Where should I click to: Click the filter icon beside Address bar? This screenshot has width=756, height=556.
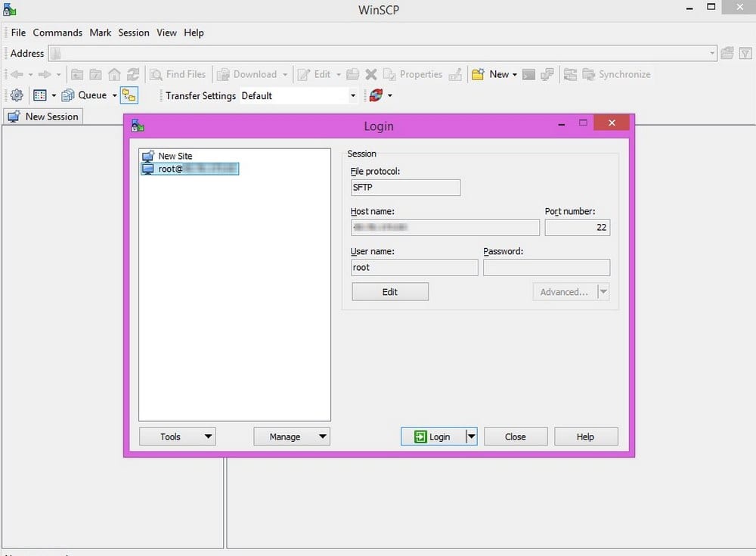(x=745, y=53)
